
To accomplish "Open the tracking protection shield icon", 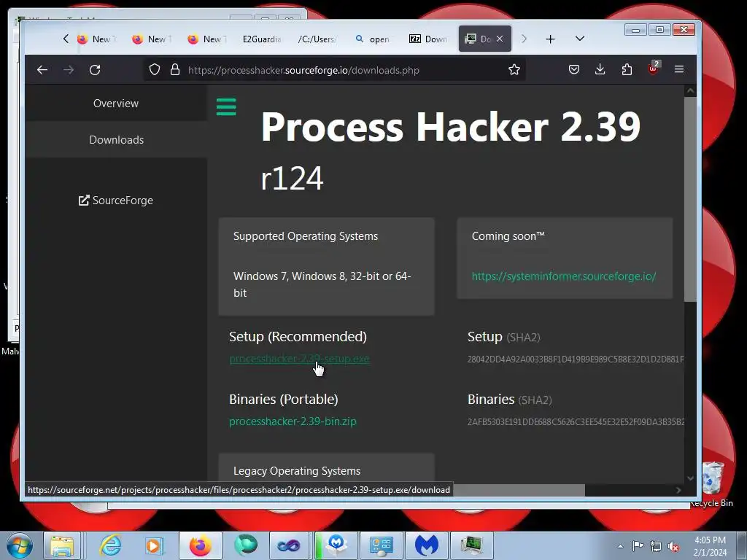I will point(155,70).
